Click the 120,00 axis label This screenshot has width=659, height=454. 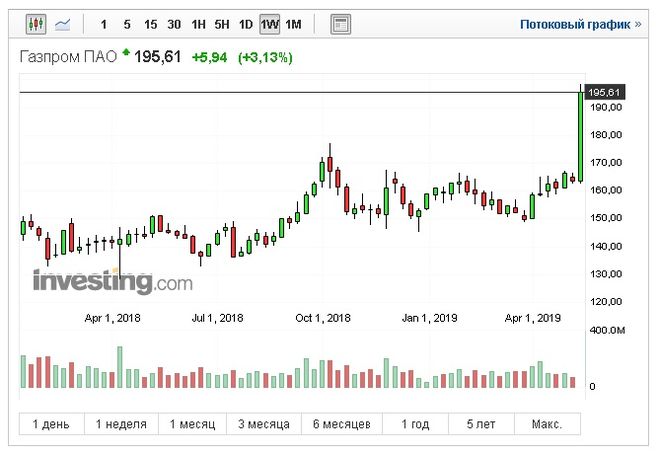pos(606,302)
